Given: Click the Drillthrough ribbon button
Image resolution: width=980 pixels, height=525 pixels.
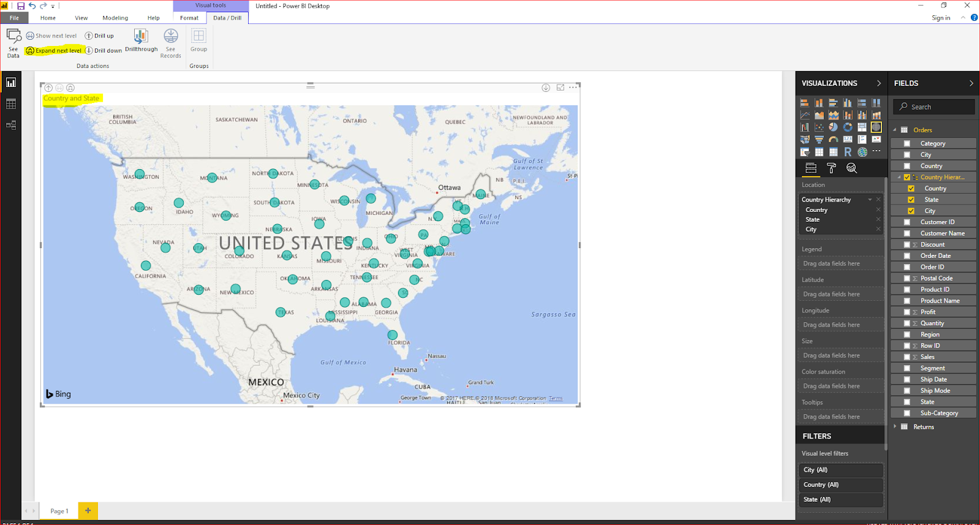Looking at the screenshot, I should click(141, 40).
